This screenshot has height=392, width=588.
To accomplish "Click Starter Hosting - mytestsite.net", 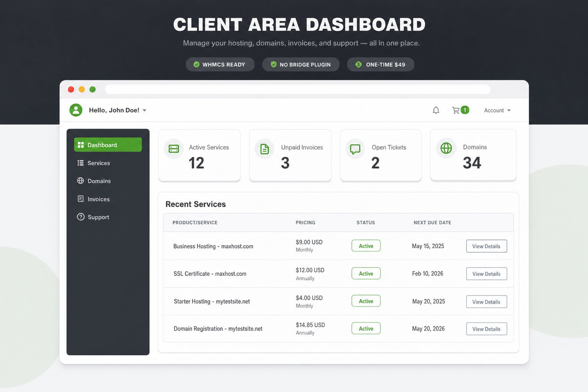I will point(212,301).
